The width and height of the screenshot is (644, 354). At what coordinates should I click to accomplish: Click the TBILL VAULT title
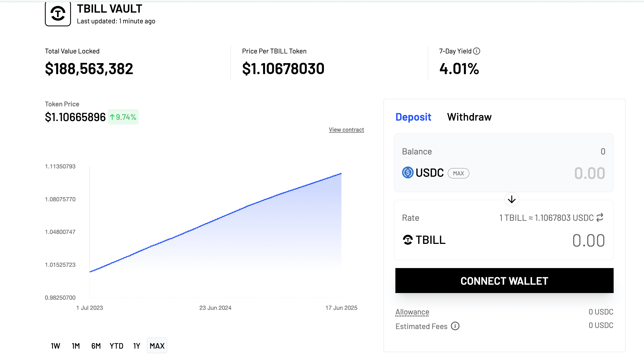point(109,9)
